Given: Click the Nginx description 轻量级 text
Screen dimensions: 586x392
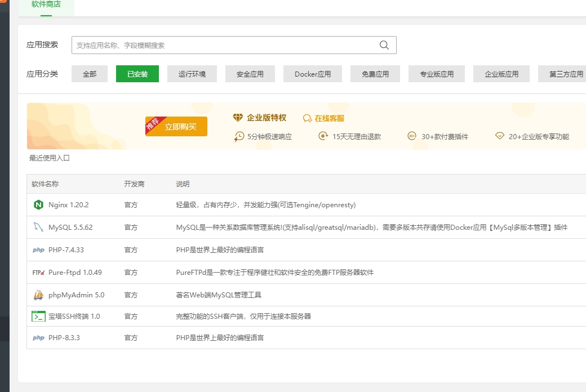Looking at the screenshot, I should click(x=266, y=205).
